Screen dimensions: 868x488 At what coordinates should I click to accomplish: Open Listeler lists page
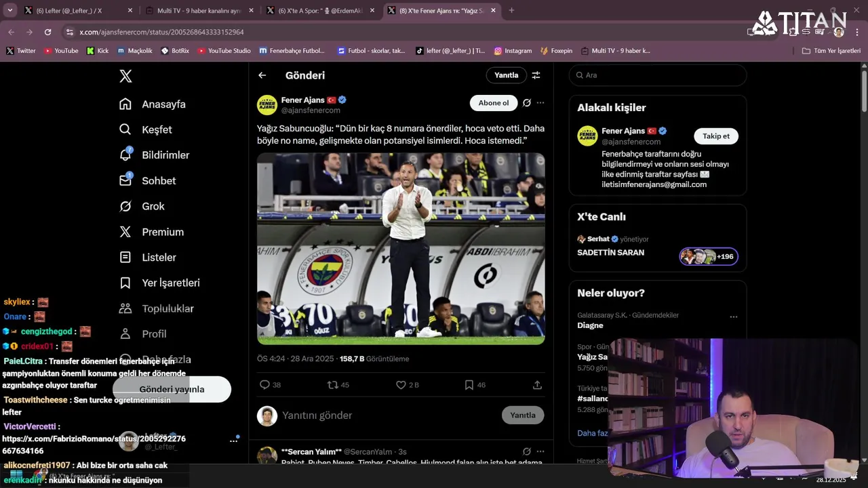(147, 258)
